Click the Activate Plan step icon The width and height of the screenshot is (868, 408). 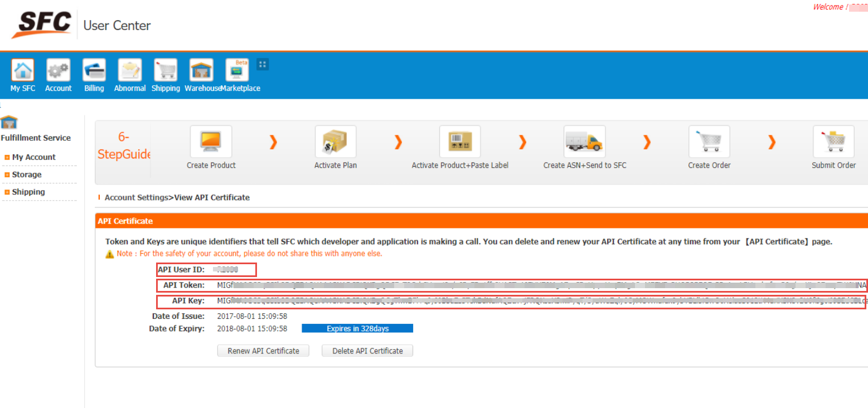(336, 142)
